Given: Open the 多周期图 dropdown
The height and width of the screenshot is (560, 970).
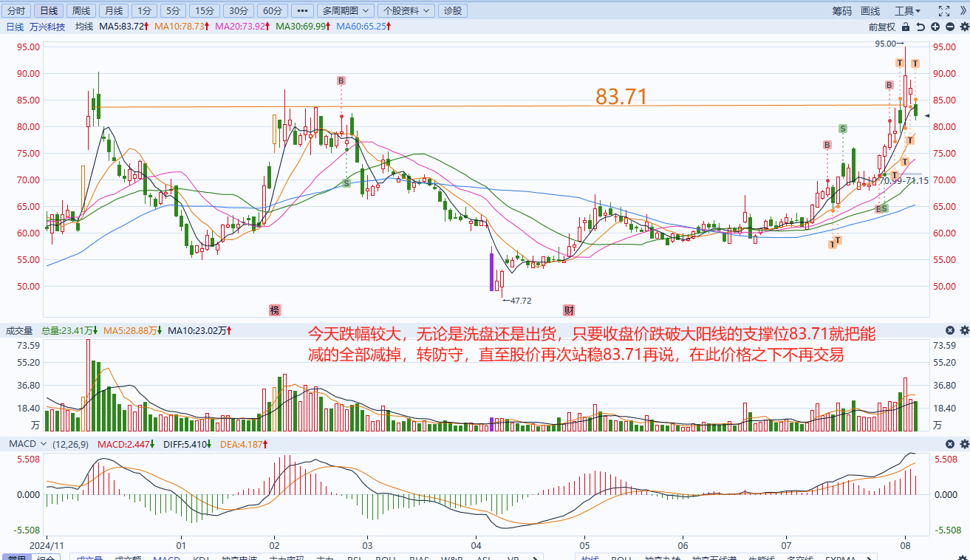Looking at the screenshot, I should pos(345,11).
